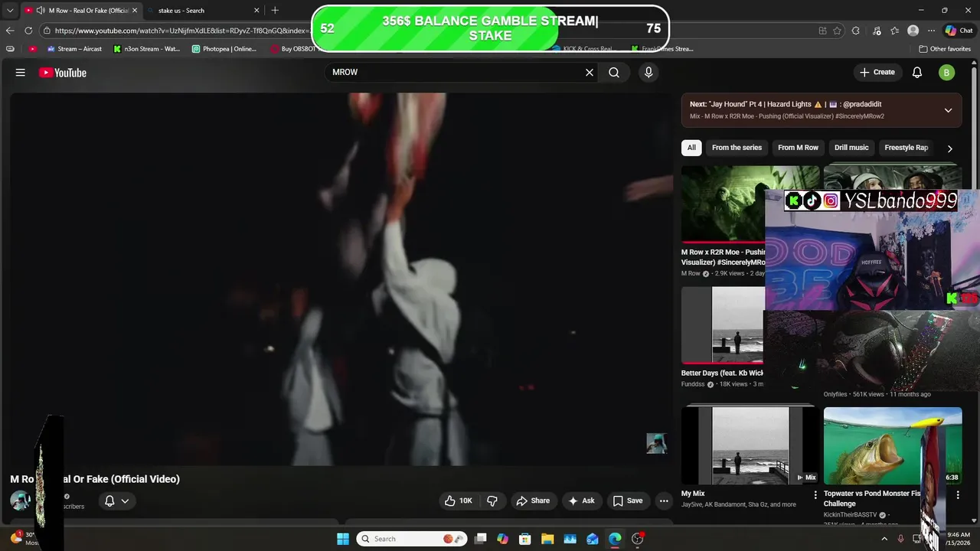980x551 pixels.
Task: Select the From the series chip
Action: (737, 148)
